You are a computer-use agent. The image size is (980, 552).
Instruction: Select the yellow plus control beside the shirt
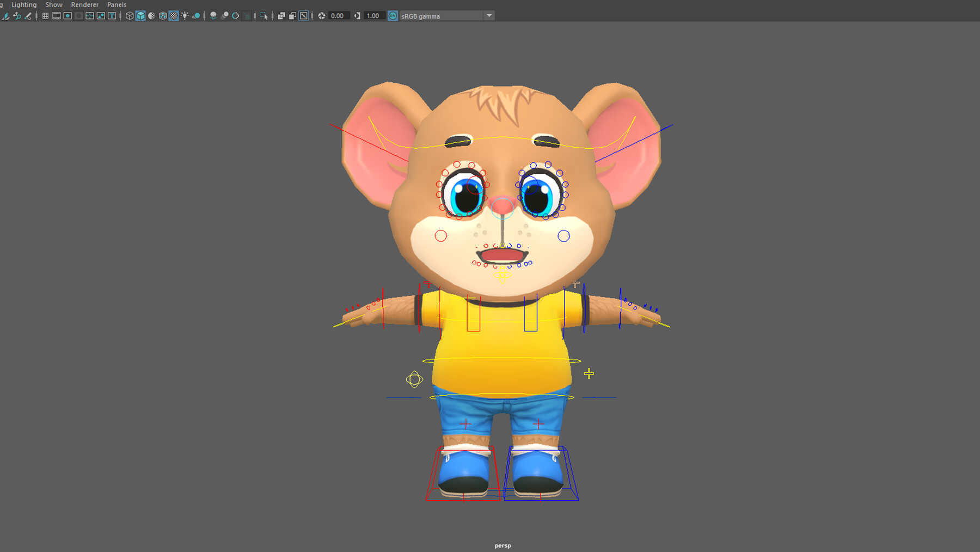tap(589, 373)
